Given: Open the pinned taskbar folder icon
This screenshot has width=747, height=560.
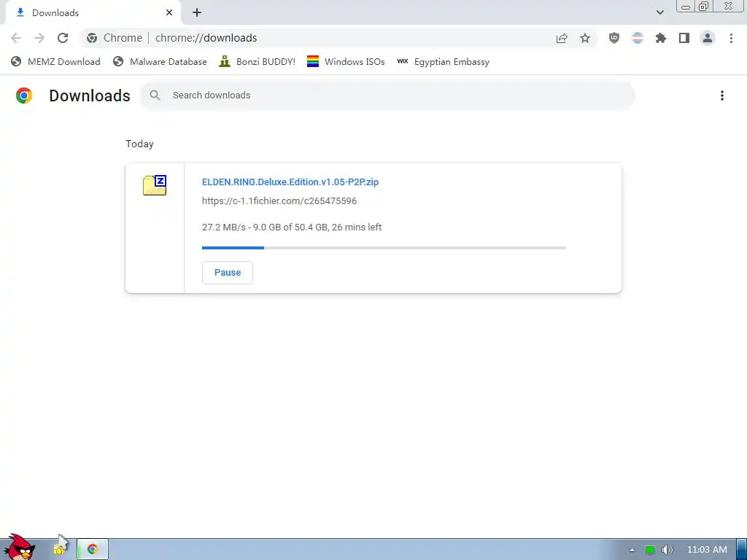Looking at the screenshot, I should 61,548.
